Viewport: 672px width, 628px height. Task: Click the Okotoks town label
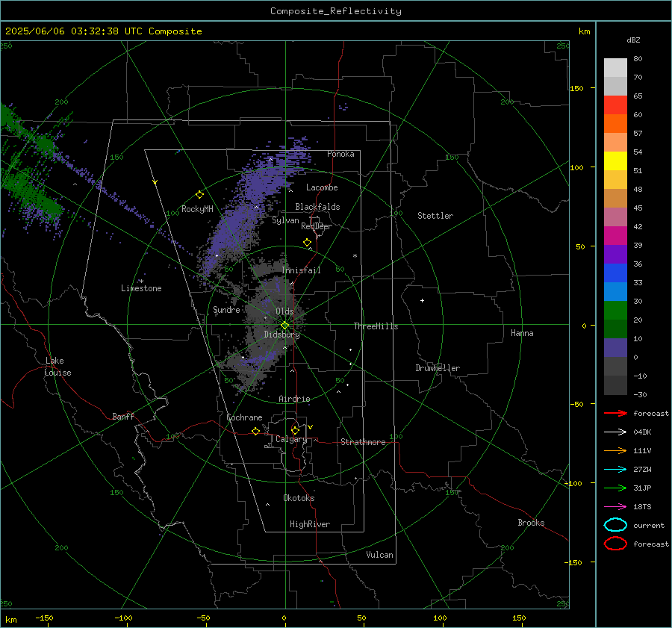tap(299, 498)
